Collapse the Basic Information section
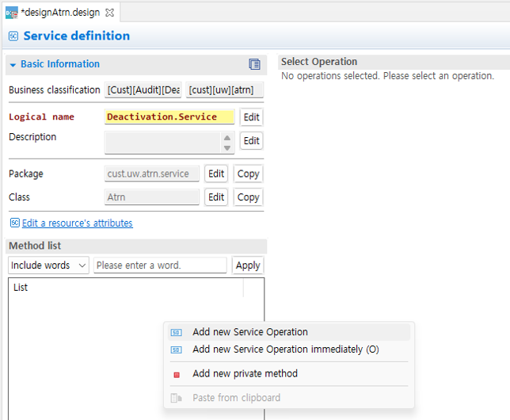The width and height of the screenshot is (510, 420). coord(13,64)
